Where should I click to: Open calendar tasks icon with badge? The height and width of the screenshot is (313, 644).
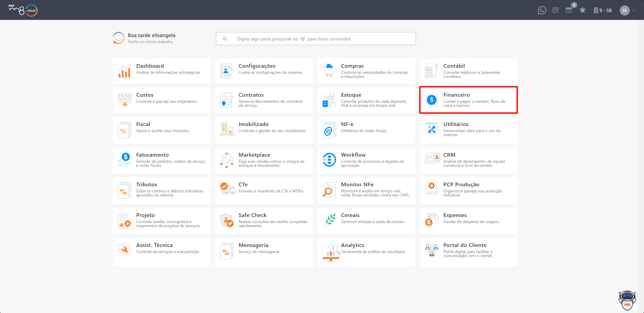click(x=569, y=10)
